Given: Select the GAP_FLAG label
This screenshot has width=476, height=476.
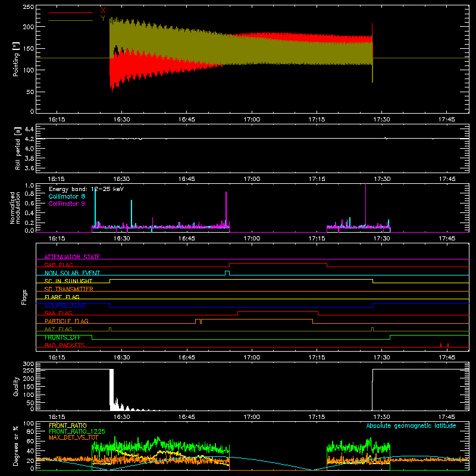Looking at the screenshot, I should (x=58, y=265).
